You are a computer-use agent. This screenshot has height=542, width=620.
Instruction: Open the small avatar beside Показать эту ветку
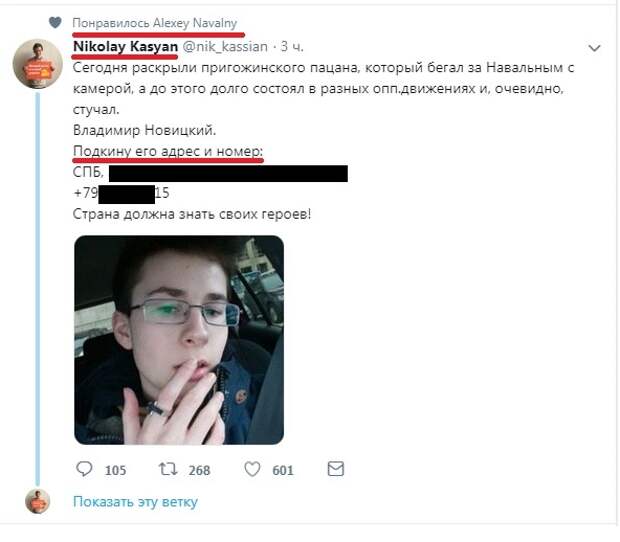click(38, 501)
